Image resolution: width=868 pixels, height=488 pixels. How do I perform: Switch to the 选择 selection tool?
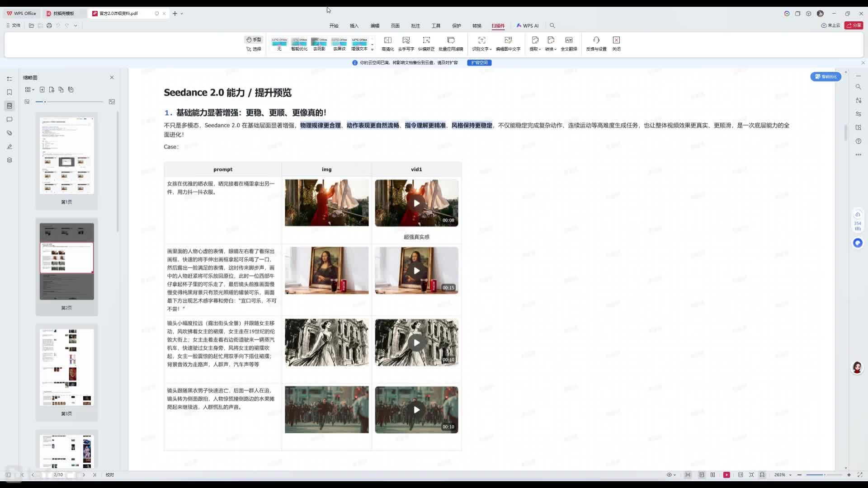click(x=254, y=49)
